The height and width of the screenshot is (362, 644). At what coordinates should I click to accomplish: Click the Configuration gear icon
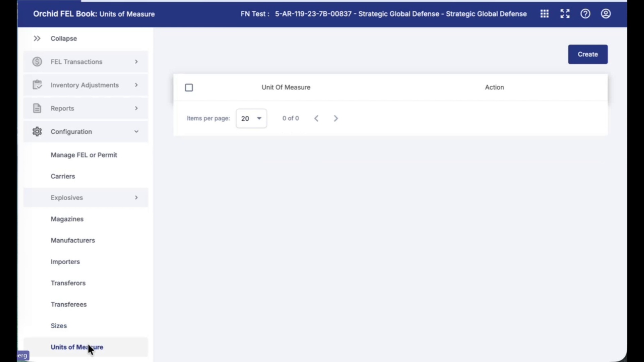(x=37, y=132)
